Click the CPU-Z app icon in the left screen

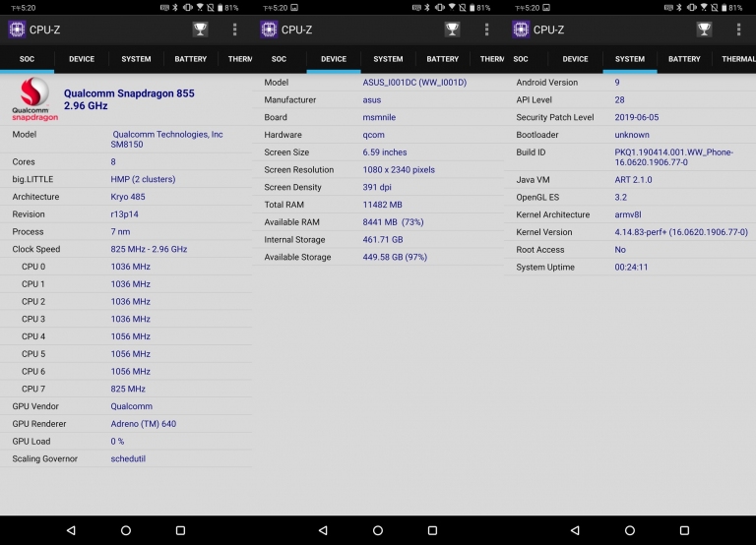pyautogui.click(x=17, y=30)
